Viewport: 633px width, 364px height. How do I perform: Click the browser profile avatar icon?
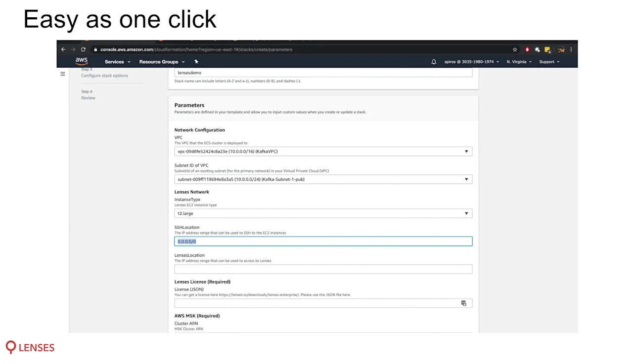pos(561,49)
